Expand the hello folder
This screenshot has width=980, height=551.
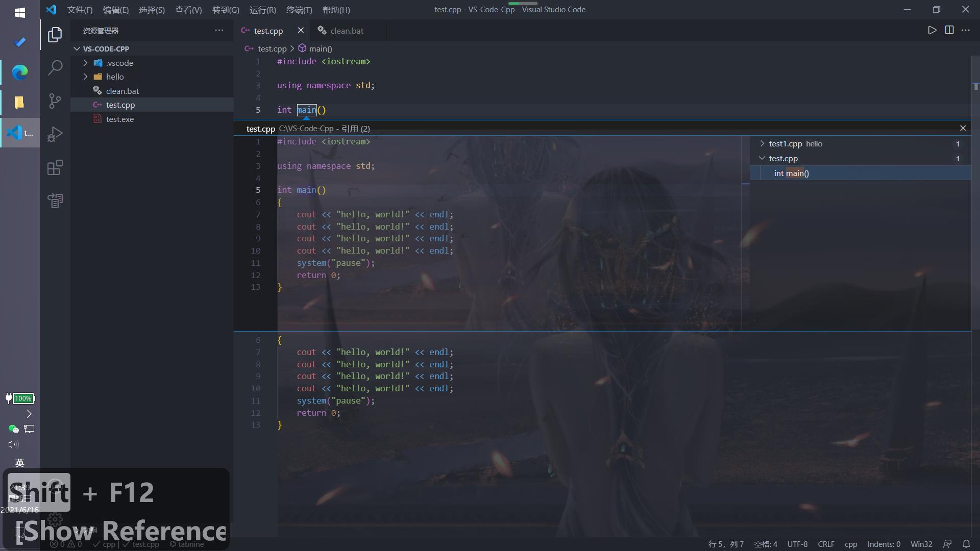point(85,77)
